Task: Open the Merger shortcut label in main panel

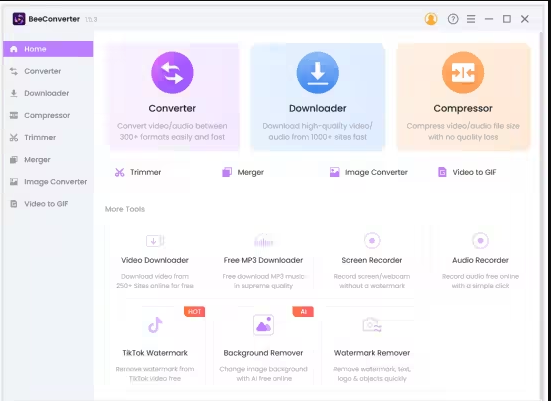Action: [251, 172]
